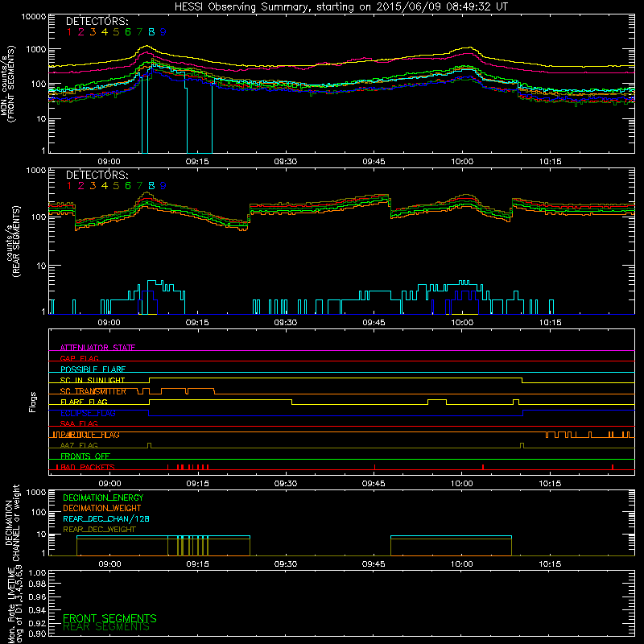Click the PARTICLE_FLAG label
Viewport: 644px width, 644px height.
pos(89,435)
